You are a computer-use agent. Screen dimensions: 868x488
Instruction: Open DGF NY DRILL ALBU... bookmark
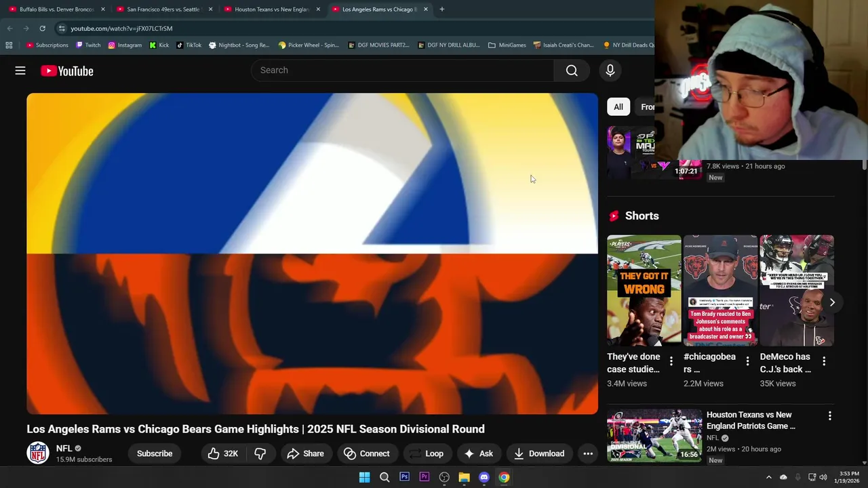click(449, 45)
